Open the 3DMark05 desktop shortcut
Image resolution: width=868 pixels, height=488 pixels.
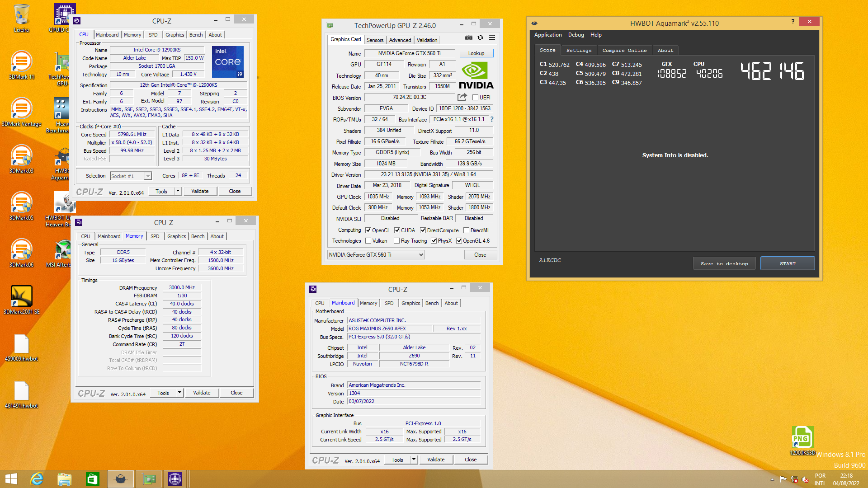coord(21,206)
